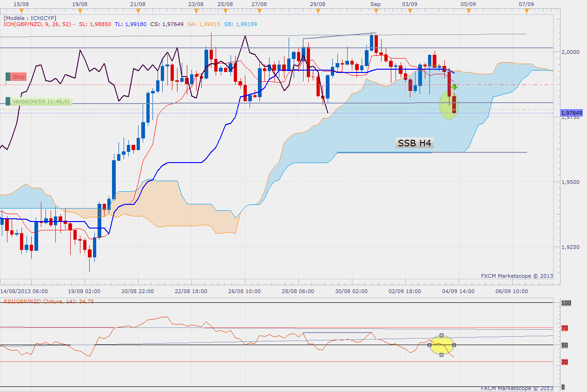Click the 19/08 02:00 time axis label
The image size is (587, 392).
coord(84,291)
